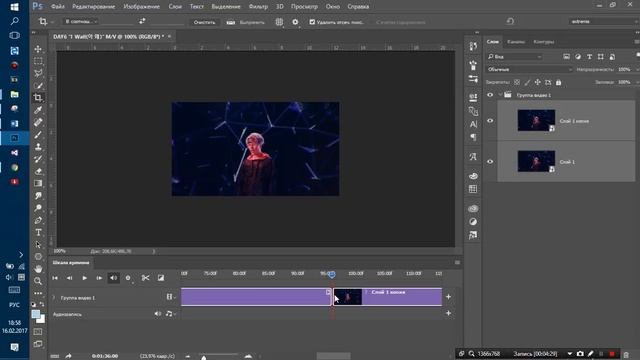Step to the next frame

click(x=99, y=278)
